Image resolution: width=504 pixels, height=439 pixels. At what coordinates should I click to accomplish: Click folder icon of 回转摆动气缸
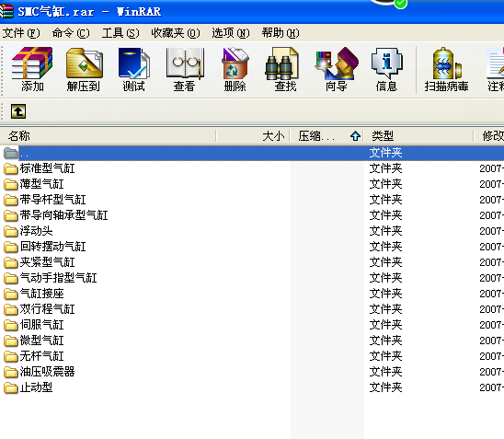[x=11, y=247]
